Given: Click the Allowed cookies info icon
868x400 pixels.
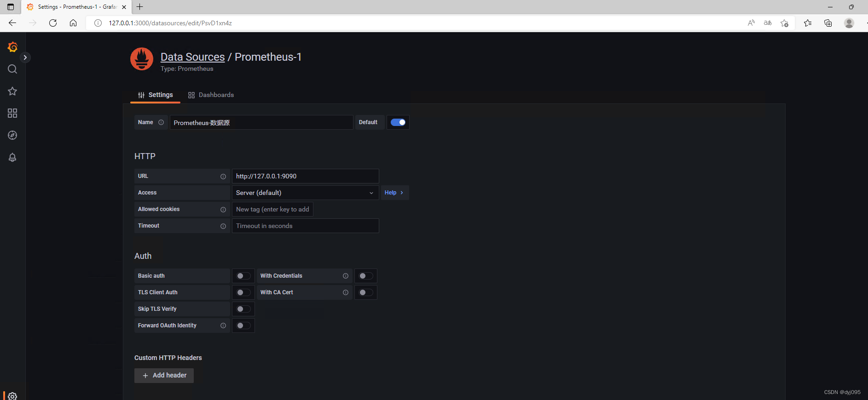Looking at the screenshot, I should tap(223, 210).
